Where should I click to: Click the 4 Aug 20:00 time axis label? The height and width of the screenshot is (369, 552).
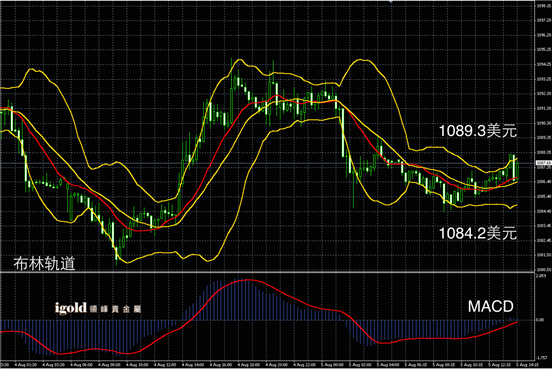(x=277, y=365)
